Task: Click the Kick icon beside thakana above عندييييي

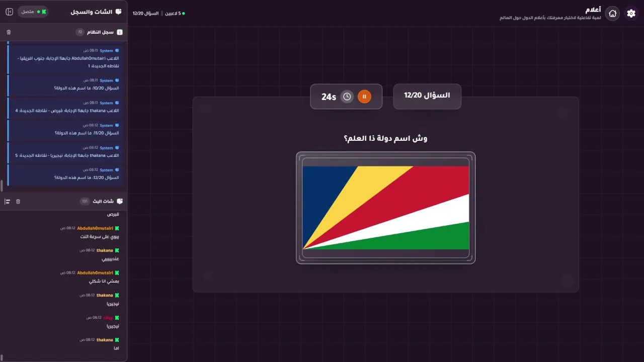Action: (117, 250)
